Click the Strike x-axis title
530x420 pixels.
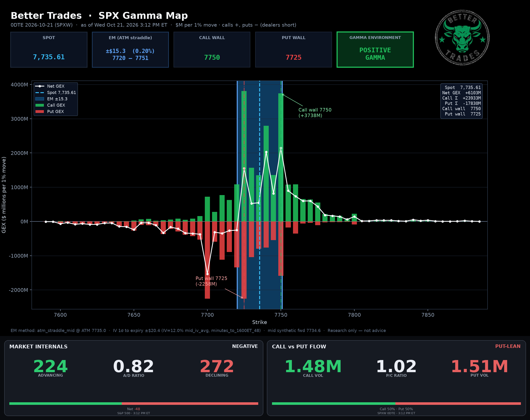(x=259, y=322)
